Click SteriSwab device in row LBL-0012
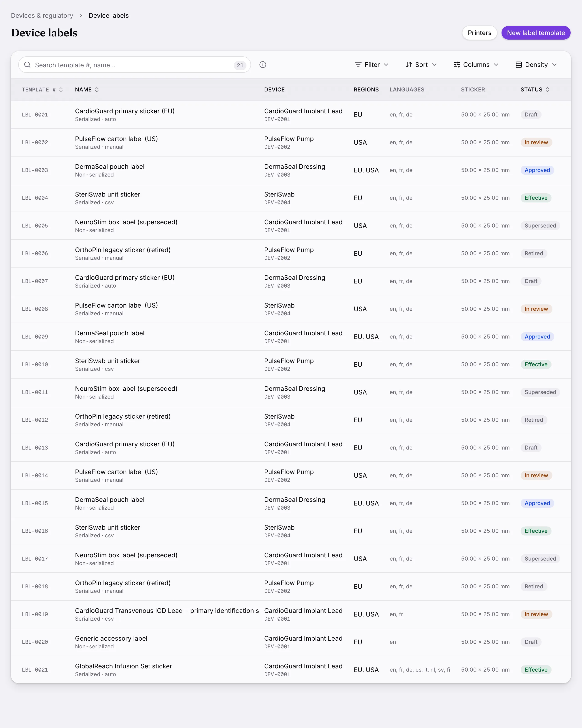This screenshot has width=582, height=728. pos(279,416)
